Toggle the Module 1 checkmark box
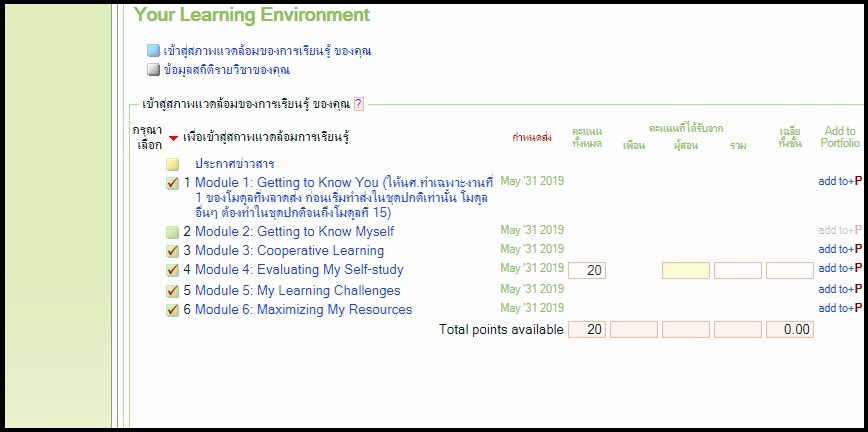 pos(173,183)
